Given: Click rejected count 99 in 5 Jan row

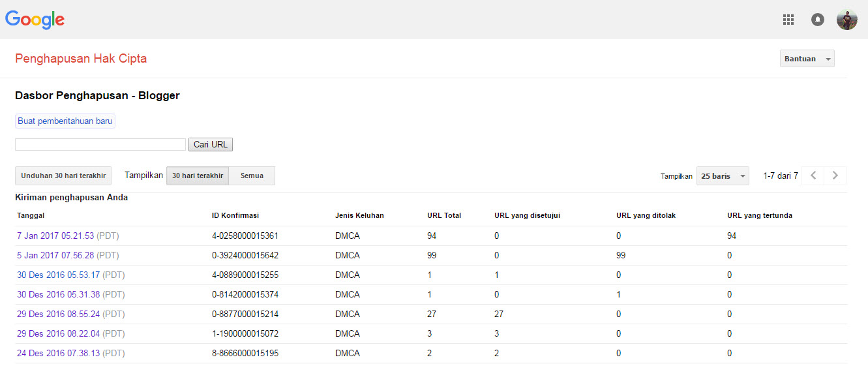Looking at the screenshot, I should tap(621, 255).
